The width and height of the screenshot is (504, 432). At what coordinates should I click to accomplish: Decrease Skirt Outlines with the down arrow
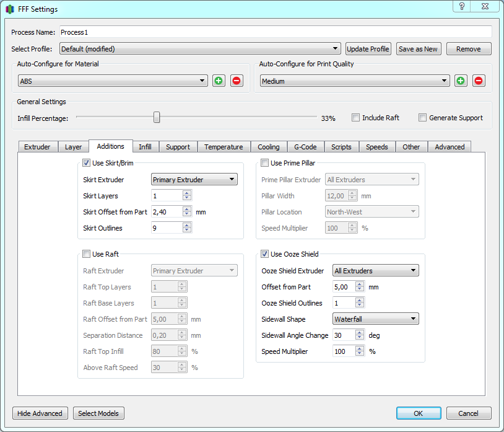[187, 231]
